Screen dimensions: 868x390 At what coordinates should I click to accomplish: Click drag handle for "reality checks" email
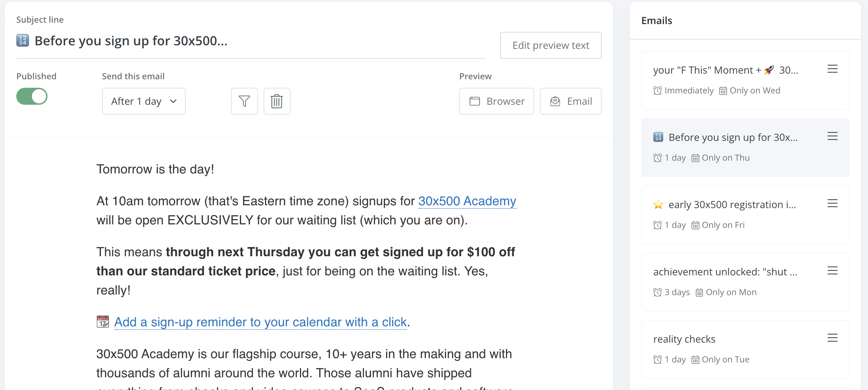832,338
